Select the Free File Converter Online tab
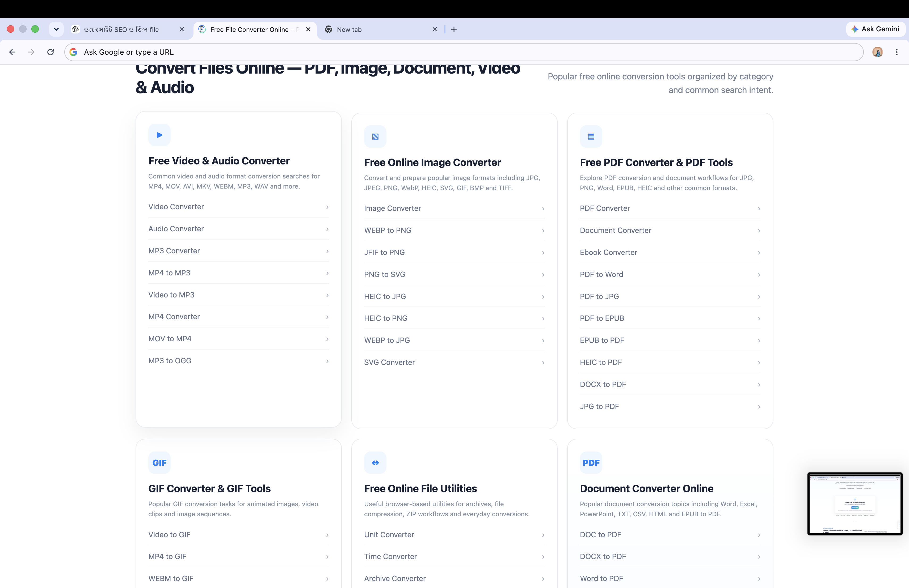 (255, 29)
